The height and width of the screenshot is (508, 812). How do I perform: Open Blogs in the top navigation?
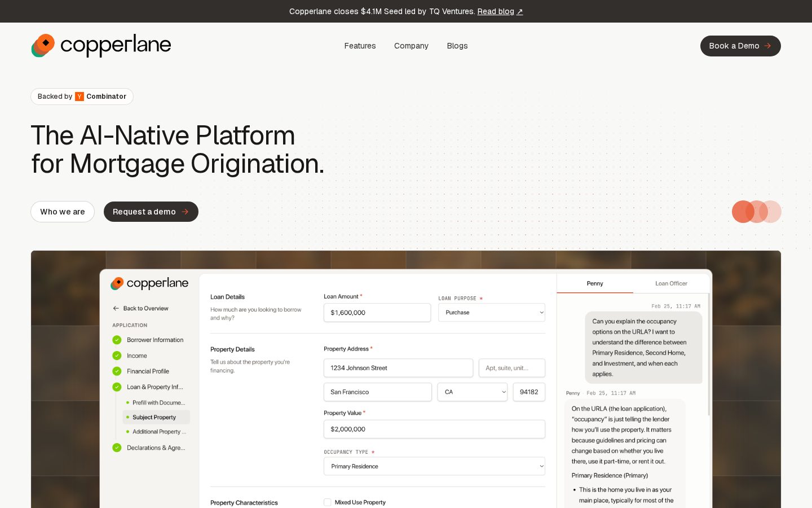coord(457,46)
